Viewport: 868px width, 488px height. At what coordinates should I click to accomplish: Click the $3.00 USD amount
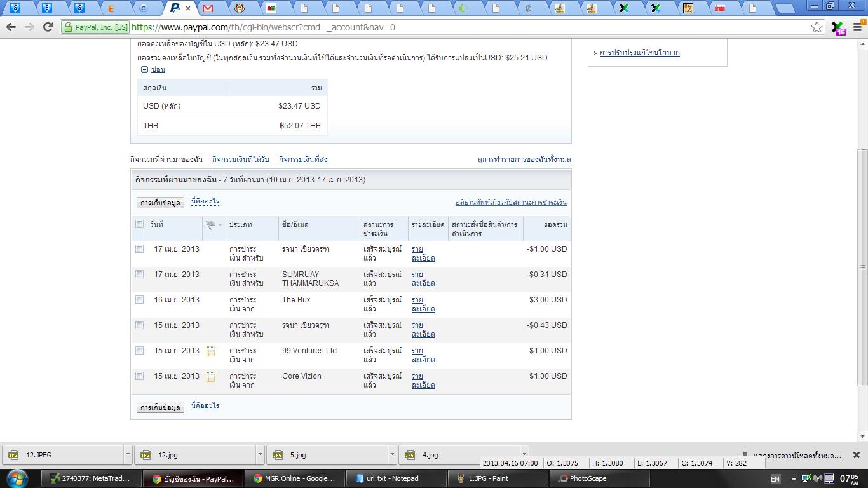pos(548,300)
